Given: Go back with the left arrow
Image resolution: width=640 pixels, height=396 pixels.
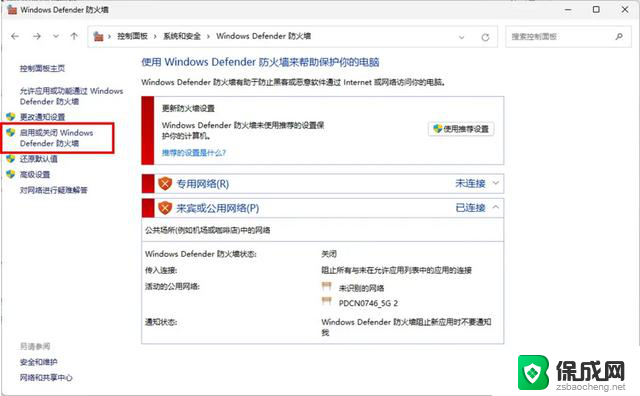Looking at the screenshot, I should (x=15, y=36).
